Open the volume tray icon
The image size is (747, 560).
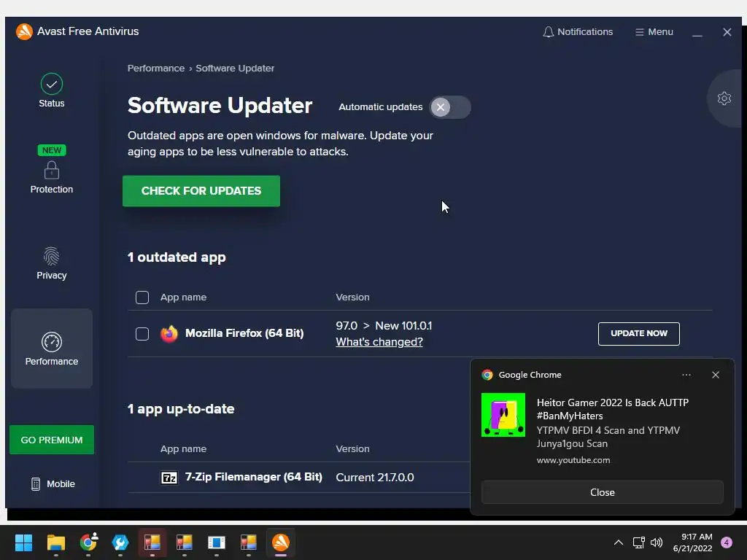click(657, 542)
